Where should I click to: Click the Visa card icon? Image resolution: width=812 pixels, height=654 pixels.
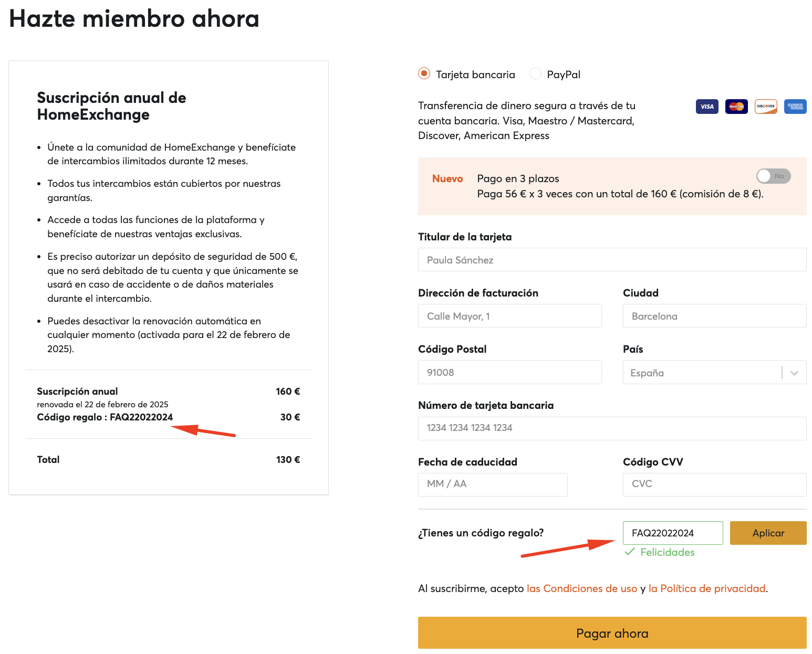(707, 107)
